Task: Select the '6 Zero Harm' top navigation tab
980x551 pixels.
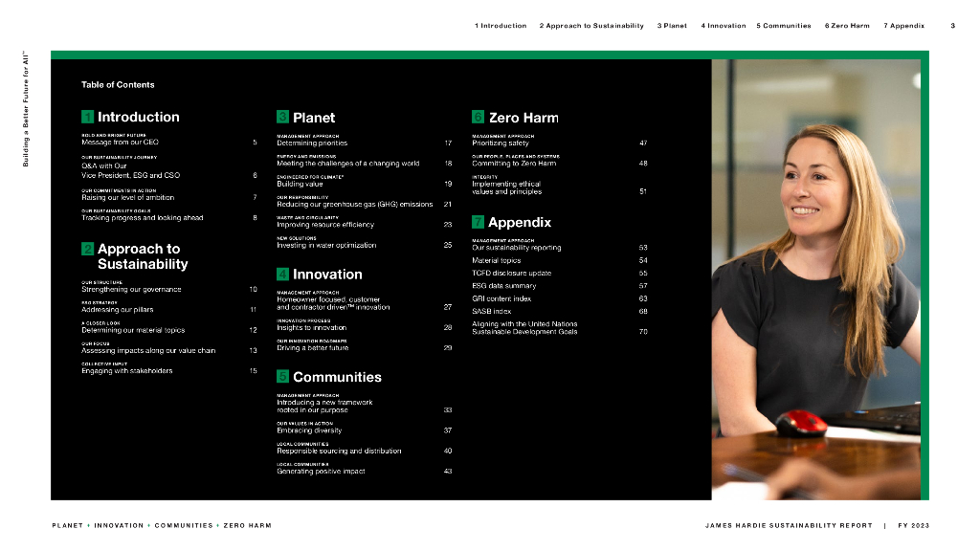Action: coord(847,26)
